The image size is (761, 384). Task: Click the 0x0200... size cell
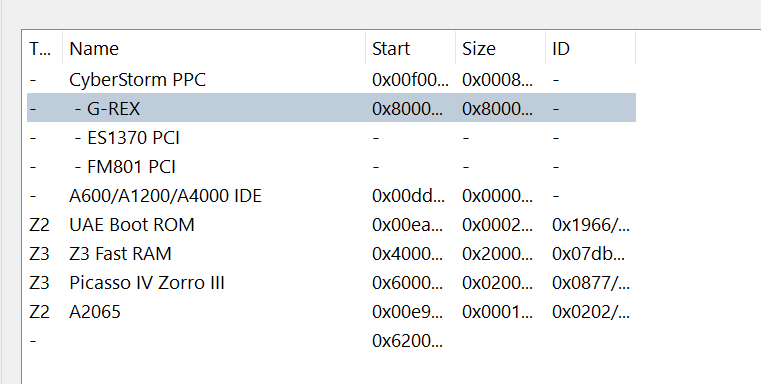497,283
